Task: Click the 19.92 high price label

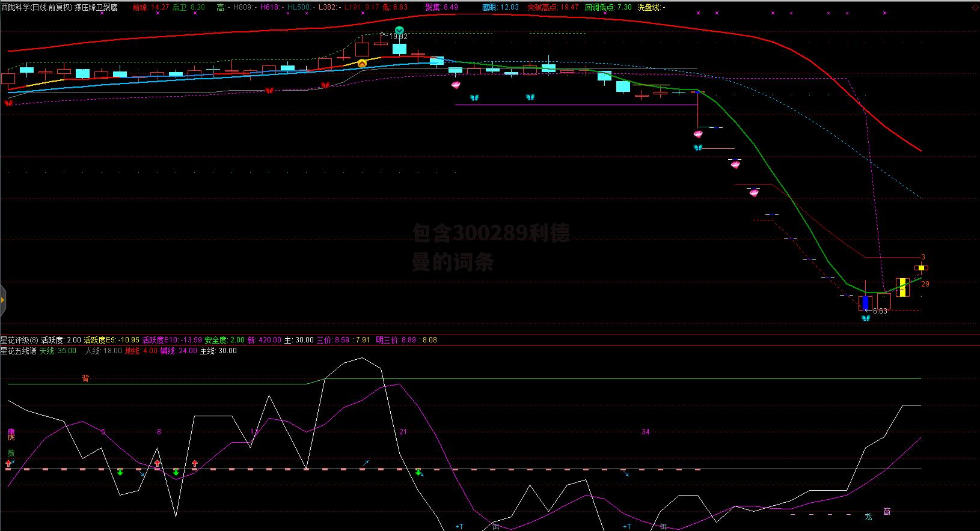Action: coord(398,37)
